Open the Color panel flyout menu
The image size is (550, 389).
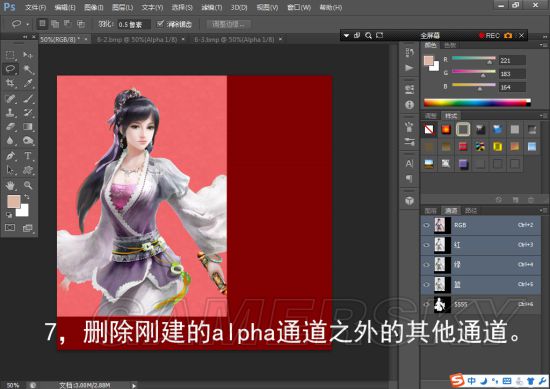pyautogui.click(x=543, y=45)
